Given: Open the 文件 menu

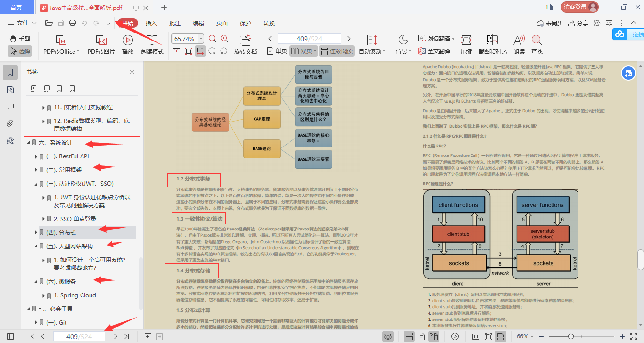Looking at the screenshot, I should click(22, 23).
